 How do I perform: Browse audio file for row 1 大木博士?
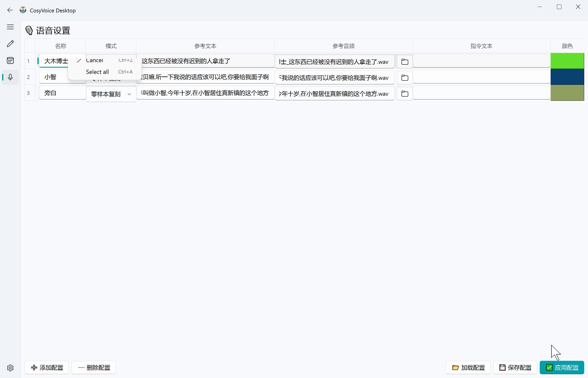click(404, 62)
